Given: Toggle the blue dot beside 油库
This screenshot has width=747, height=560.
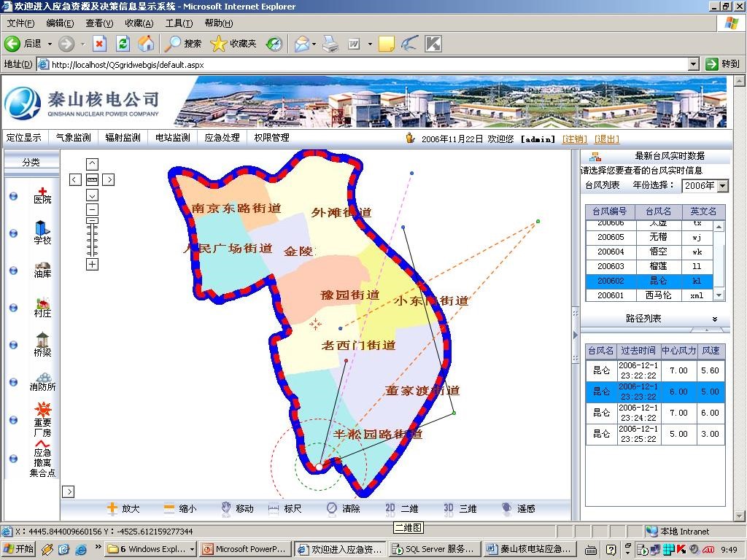Looking at the screenshot, I should (13, 271).
